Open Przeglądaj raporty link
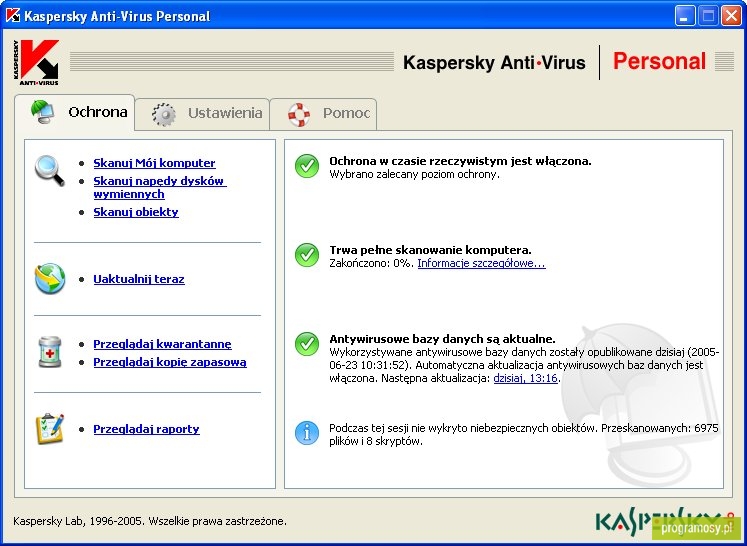747x546 pixels. coord(146,429)
